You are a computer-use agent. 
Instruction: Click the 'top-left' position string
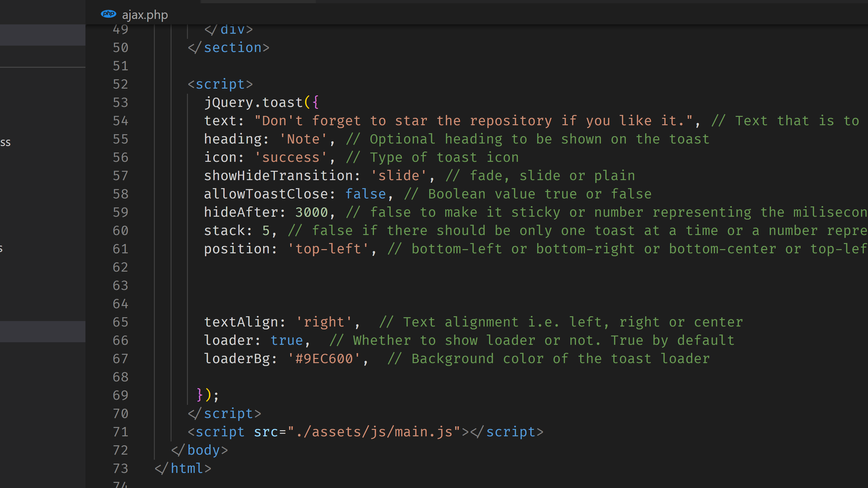(x=328, y=249)
